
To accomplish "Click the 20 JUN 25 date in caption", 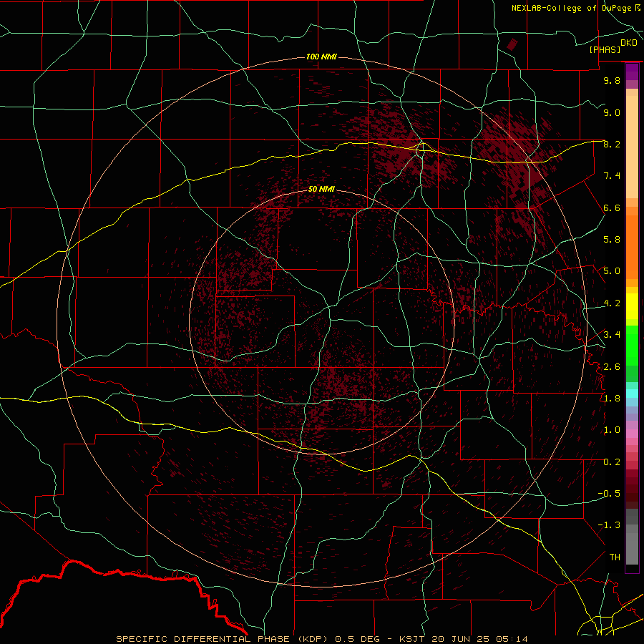I will tap(460, 639).
